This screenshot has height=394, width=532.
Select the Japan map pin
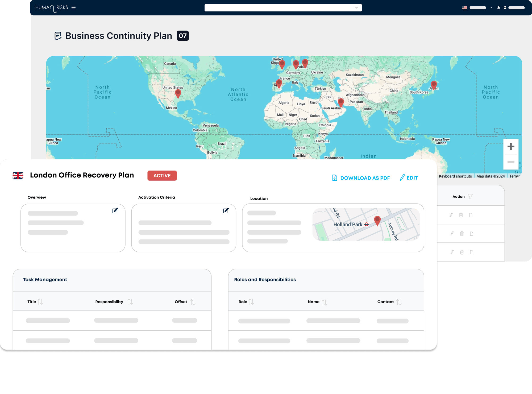(434, 85)
